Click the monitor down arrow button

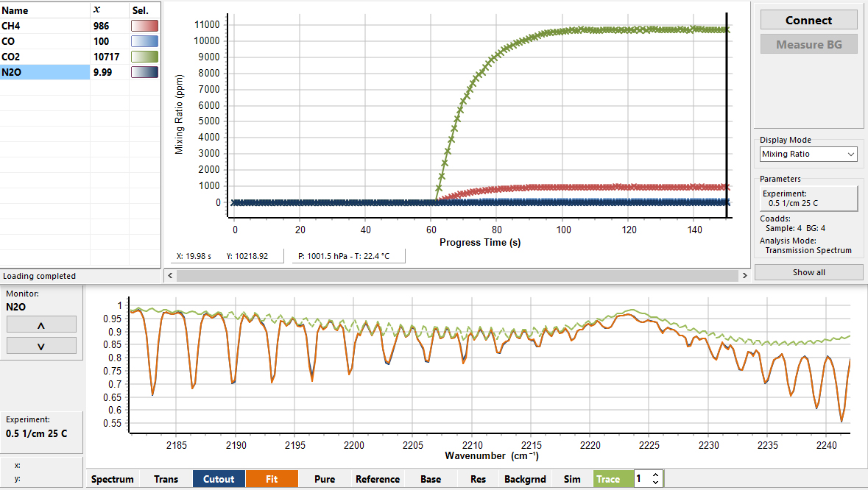(41, 346)
